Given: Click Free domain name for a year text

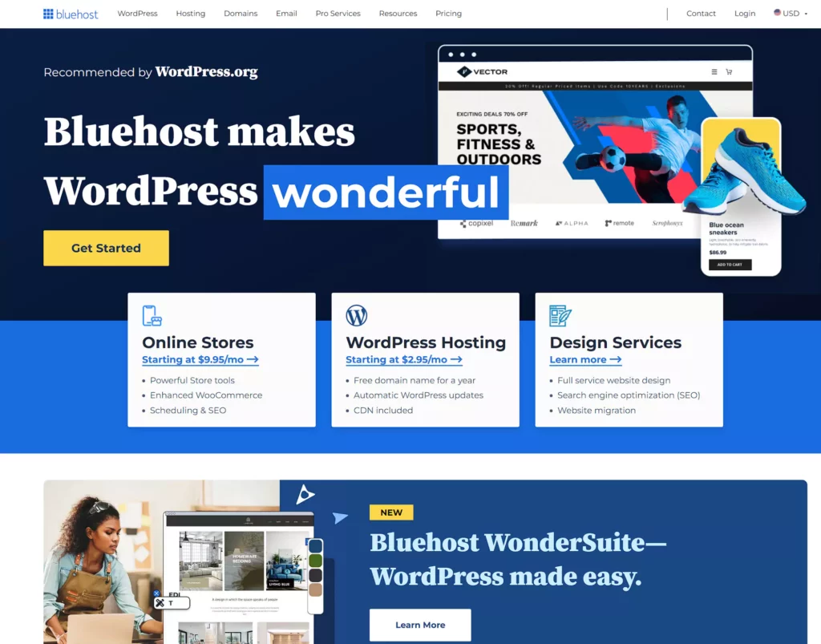Looking at the screenshot, I should coord(415,381).
